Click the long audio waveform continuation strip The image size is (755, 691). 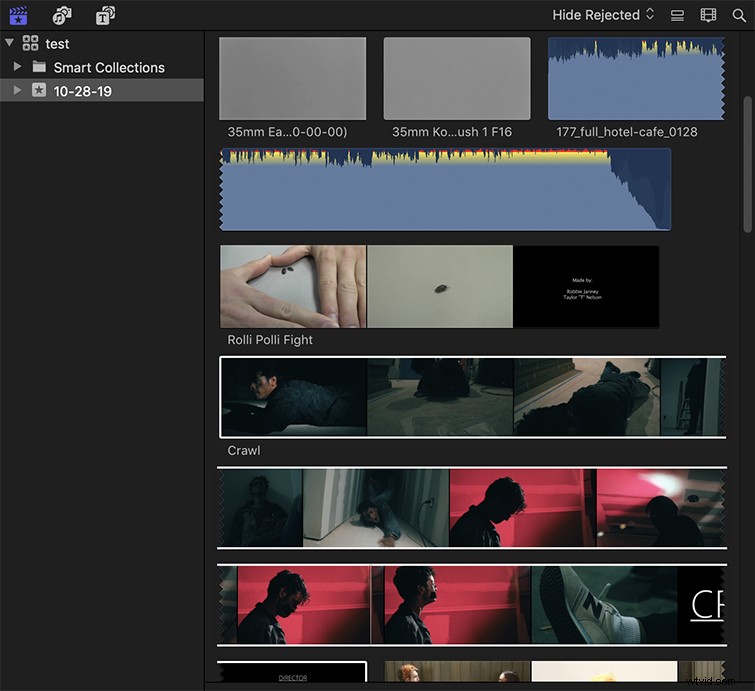click(x=445, y=189)
